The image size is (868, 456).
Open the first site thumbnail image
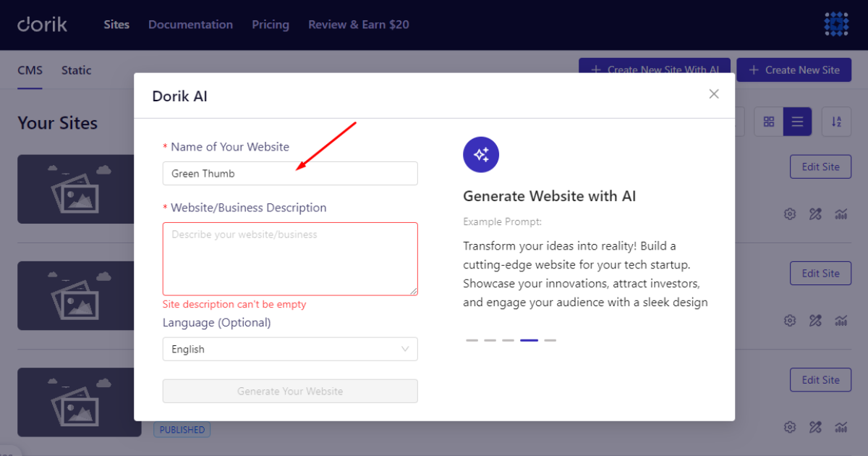tap(76, 189)
